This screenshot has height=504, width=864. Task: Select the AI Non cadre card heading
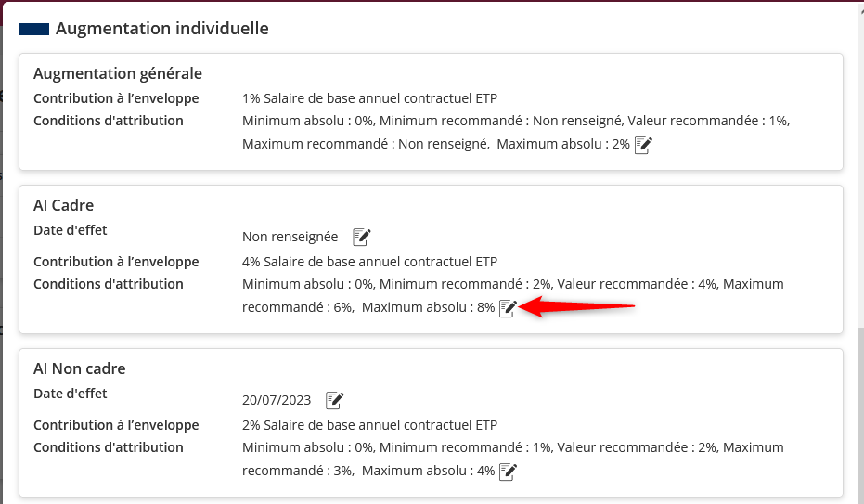pos(80,368)
